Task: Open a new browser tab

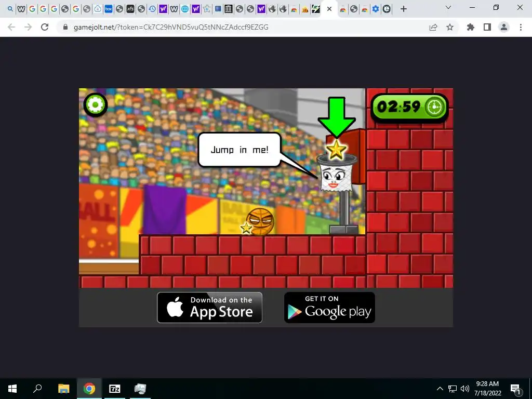Action: click(403, 9)
